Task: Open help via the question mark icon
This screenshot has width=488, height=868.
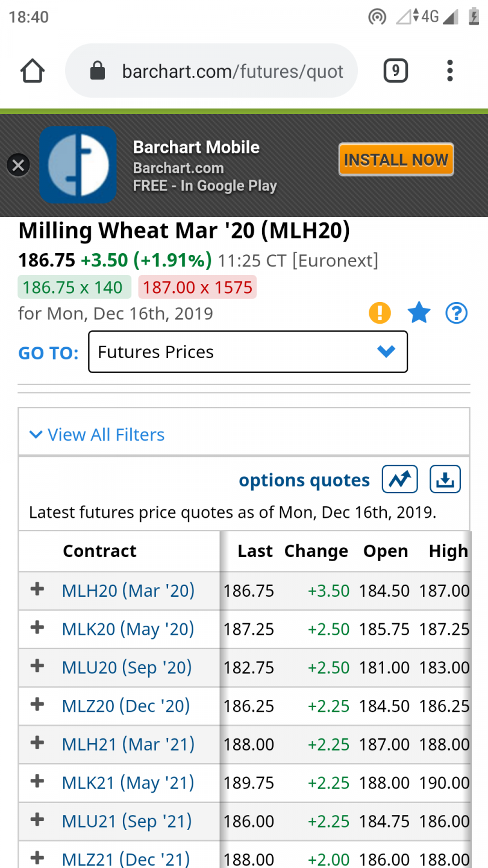Action: point(456,313)
